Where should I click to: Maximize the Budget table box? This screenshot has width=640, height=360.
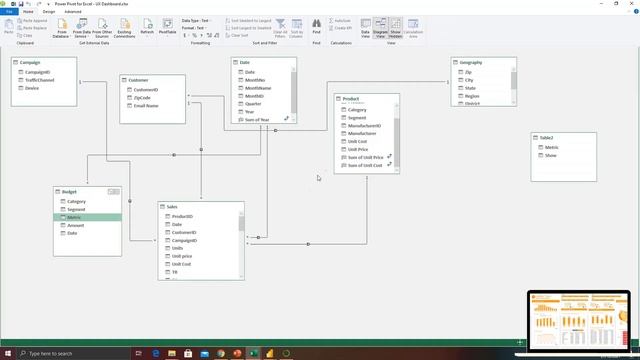click(117, 191)
